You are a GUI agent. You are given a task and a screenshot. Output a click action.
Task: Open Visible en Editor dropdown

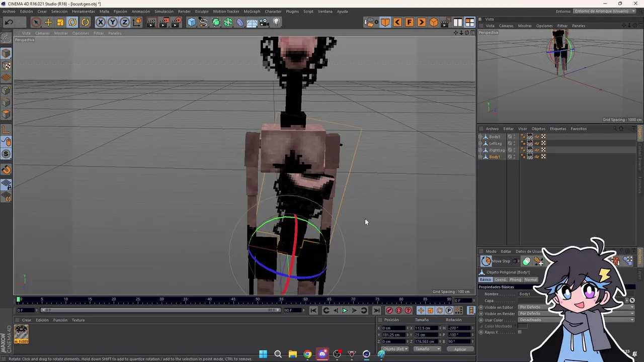coord(577,307)
